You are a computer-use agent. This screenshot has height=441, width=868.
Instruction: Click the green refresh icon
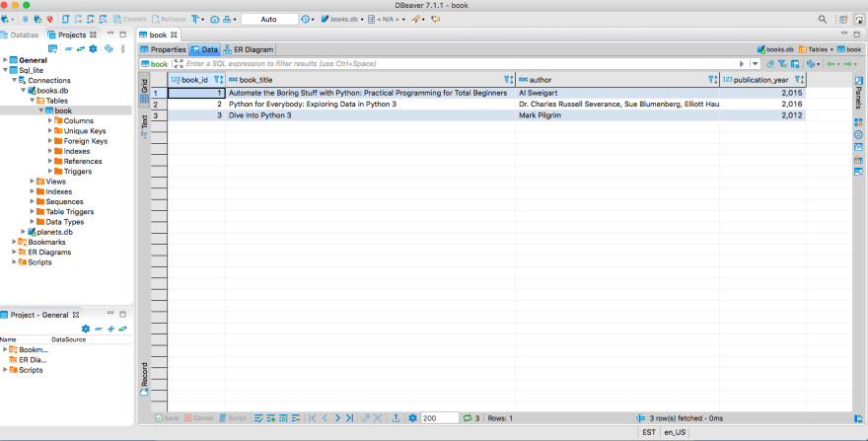[x=468, y=418]
